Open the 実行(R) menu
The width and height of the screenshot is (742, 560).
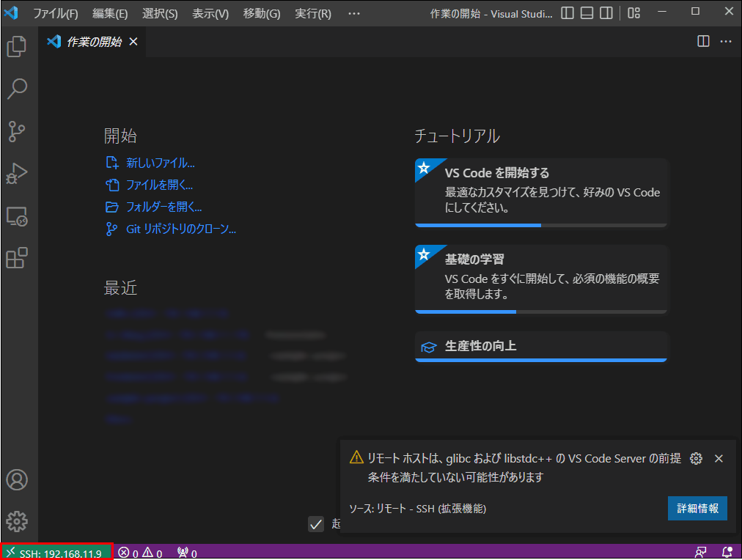[x=313, y=13]
